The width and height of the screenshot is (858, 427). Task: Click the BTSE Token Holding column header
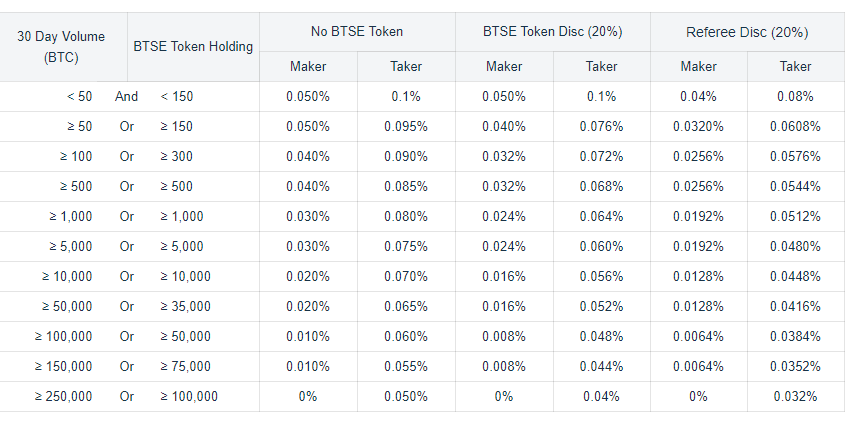coord(193,47)
